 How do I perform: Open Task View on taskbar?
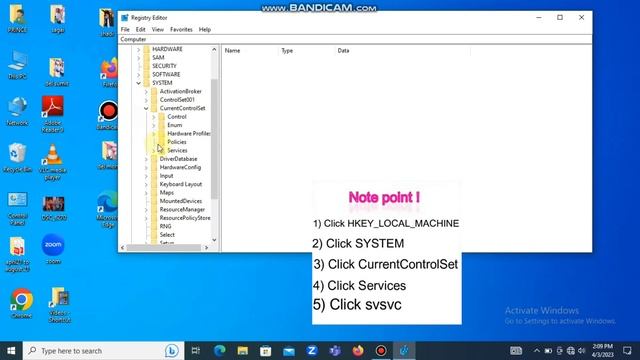196,351
